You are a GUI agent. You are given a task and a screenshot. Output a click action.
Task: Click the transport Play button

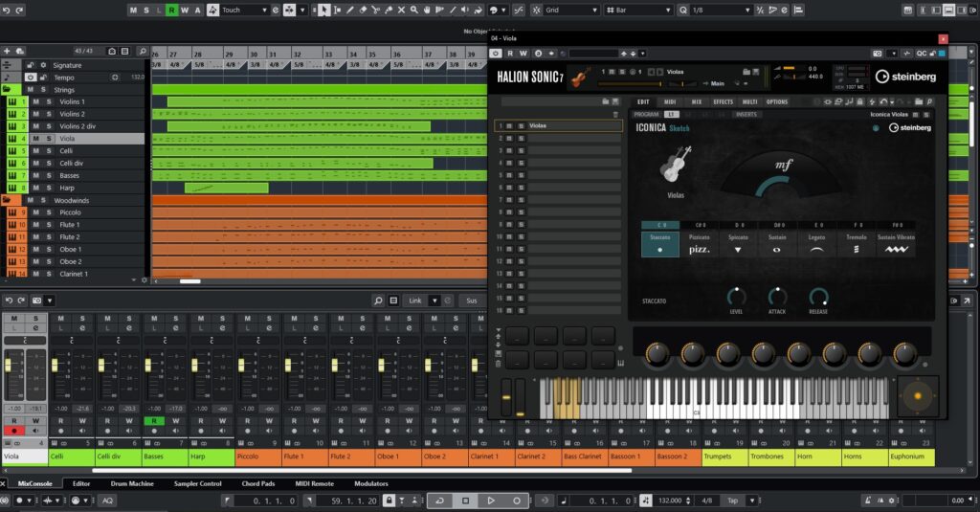pyautogui.click(x=491, y=501)
